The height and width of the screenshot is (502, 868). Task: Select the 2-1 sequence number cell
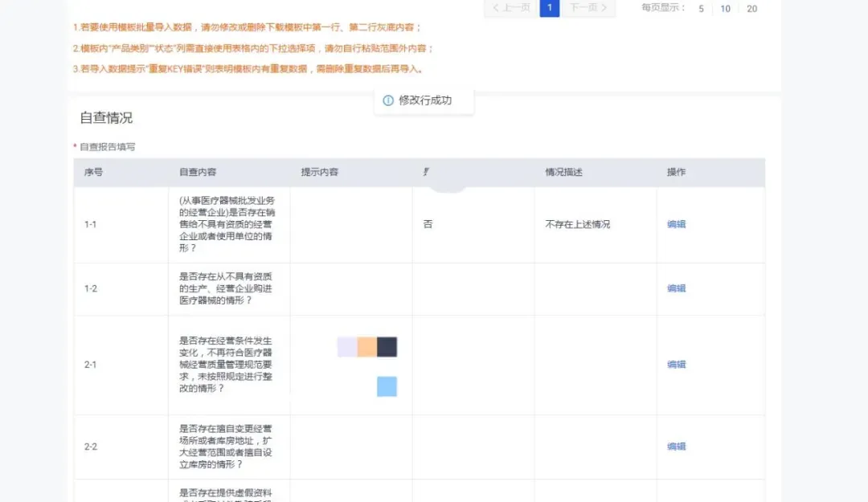point(90,364)
